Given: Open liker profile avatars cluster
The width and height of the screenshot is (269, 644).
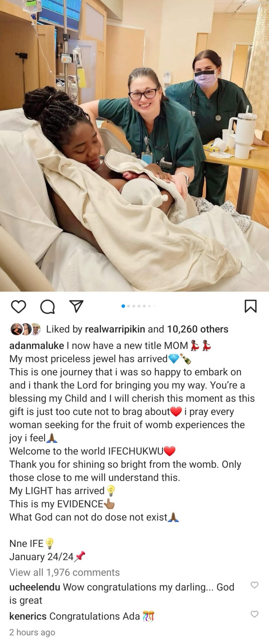Looking at the screenshot, I should (26, 329).
